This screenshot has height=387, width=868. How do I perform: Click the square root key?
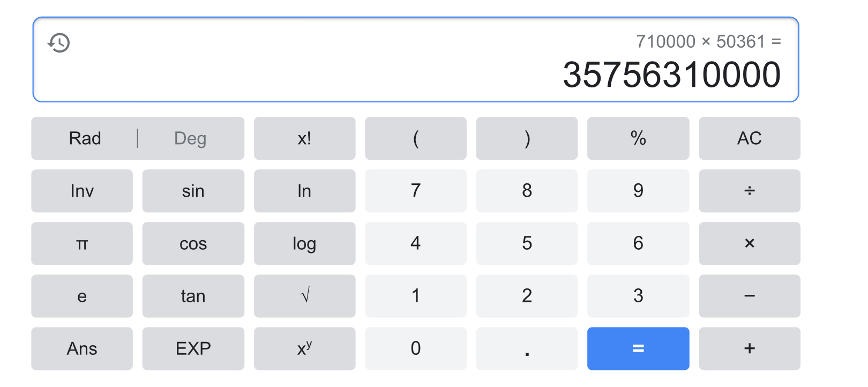click(x=304, y=296)
